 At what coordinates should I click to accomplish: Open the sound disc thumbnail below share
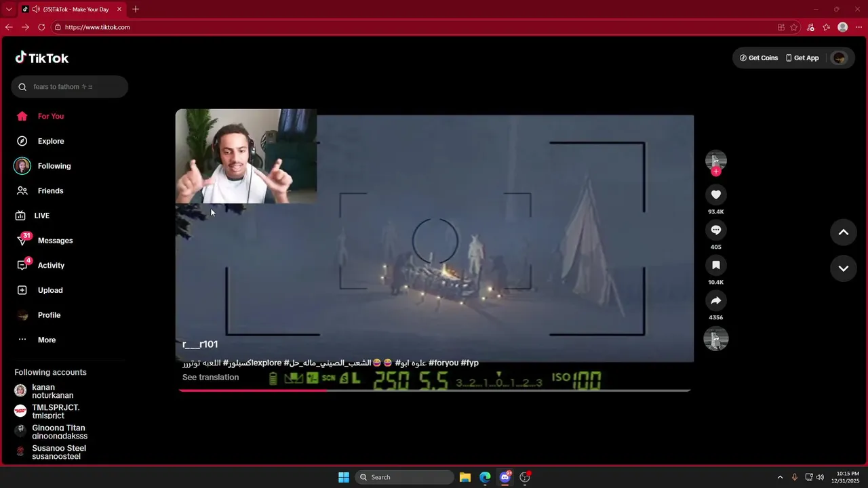[716, 338]
